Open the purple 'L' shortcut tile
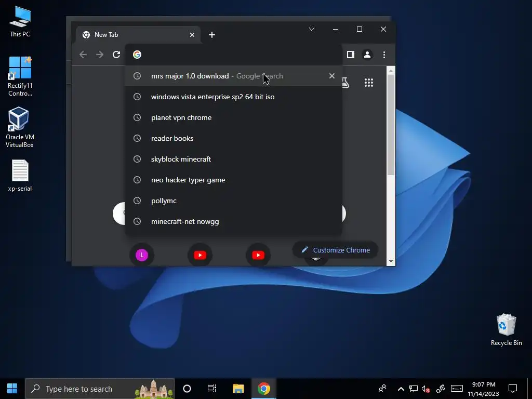Screen dimensions: 532x399 click(x=142, y=255)
